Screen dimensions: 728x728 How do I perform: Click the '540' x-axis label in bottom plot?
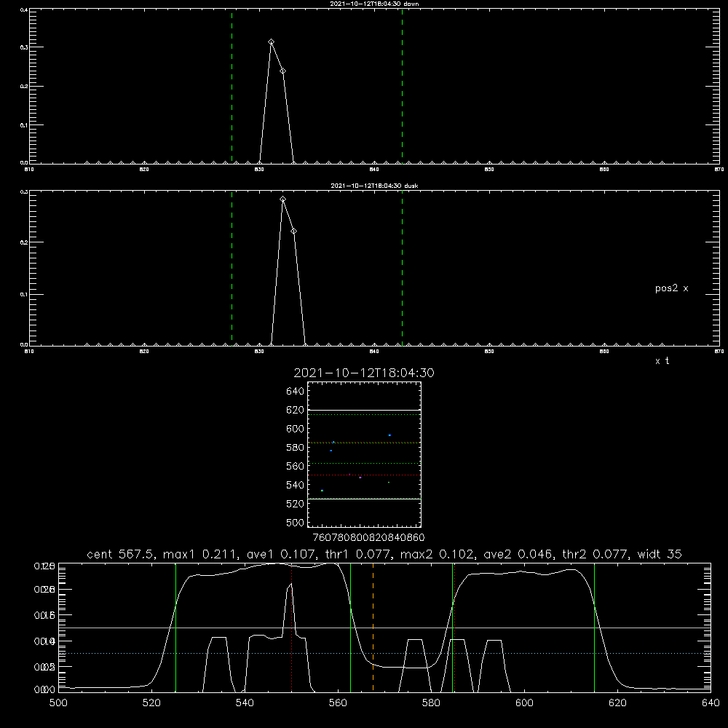245,703
